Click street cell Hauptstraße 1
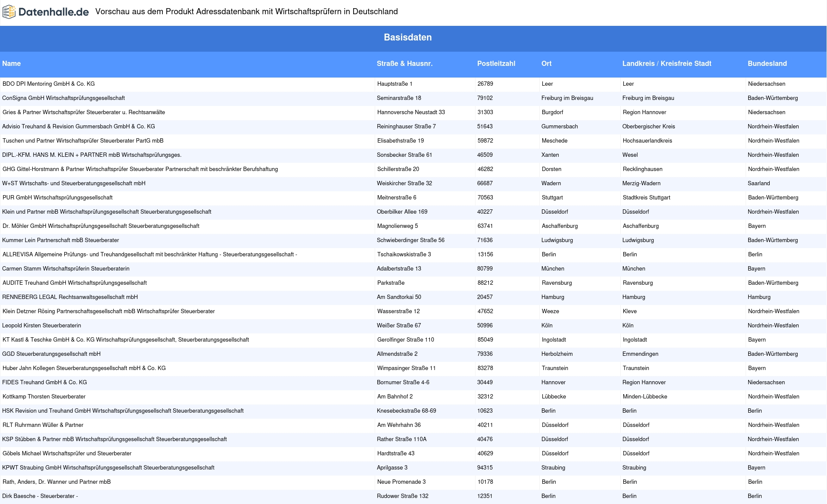Image resolution: width=827 pixels, height=504 pixels. coord(395,84)
